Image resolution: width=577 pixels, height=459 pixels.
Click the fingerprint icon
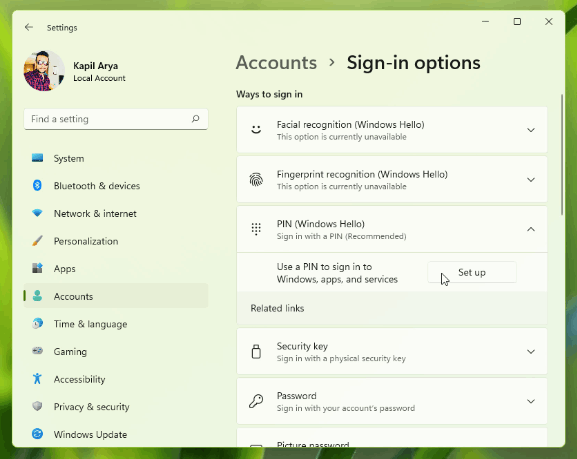click(256, 180)
